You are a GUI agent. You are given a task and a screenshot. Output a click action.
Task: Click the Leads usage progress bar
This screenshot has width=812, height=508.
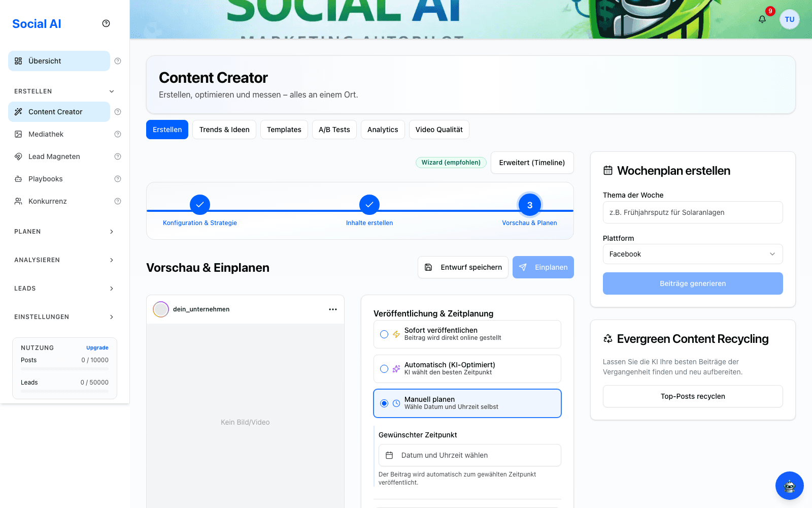click(64, 391)
